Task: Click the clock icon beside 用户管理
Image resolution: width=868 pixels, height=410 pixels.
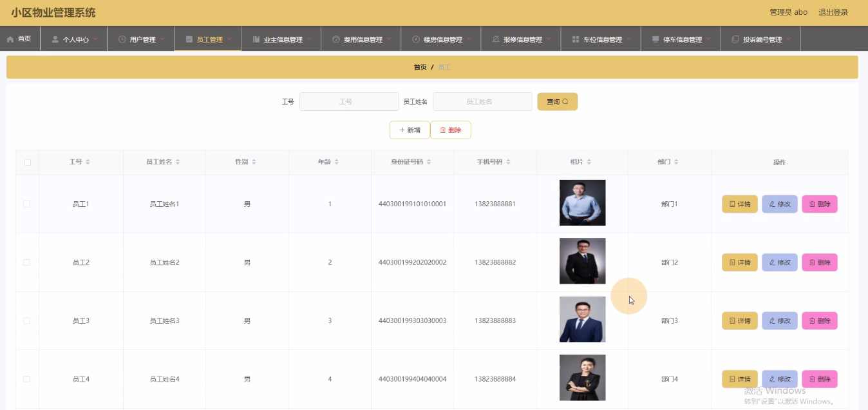Action: pyautogui.click(x=122, y=39)
